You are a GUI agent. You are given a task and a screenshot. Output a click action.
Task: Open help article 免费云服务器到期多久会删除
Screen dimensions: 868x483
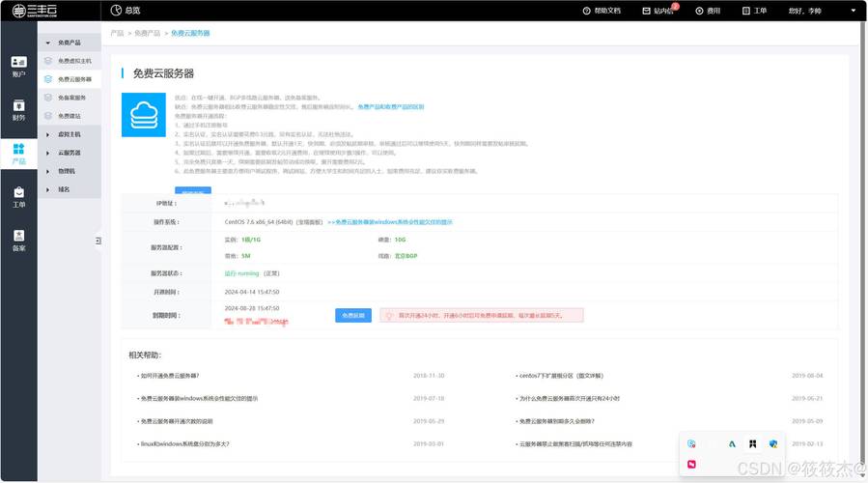(x=555, y=421)
